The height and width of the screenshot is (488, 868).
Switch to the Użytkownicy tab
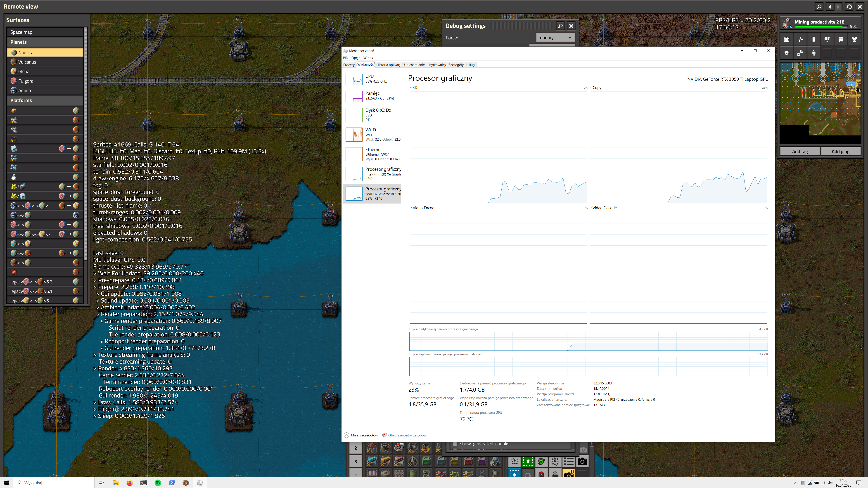click(436, 65)
